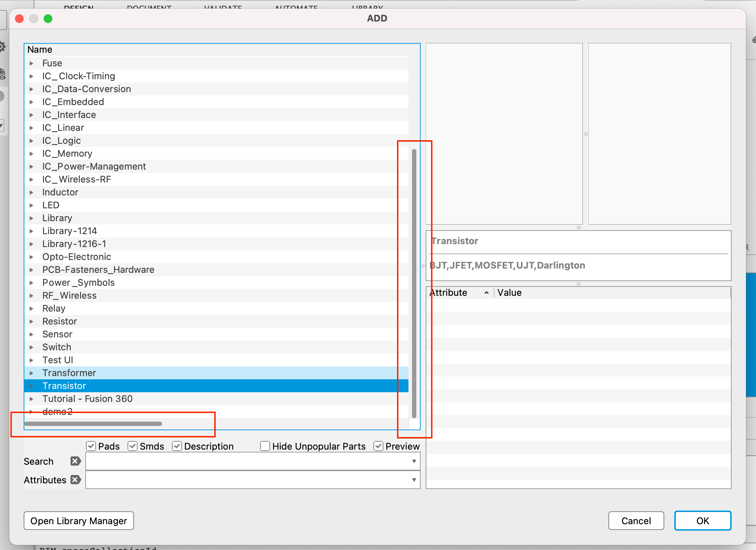
Task: Click the Attribute column sort arrow
Action: pos(486,293)
